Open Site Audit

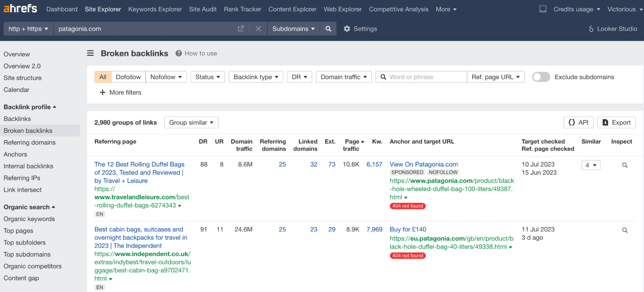[x=203, y=9]
